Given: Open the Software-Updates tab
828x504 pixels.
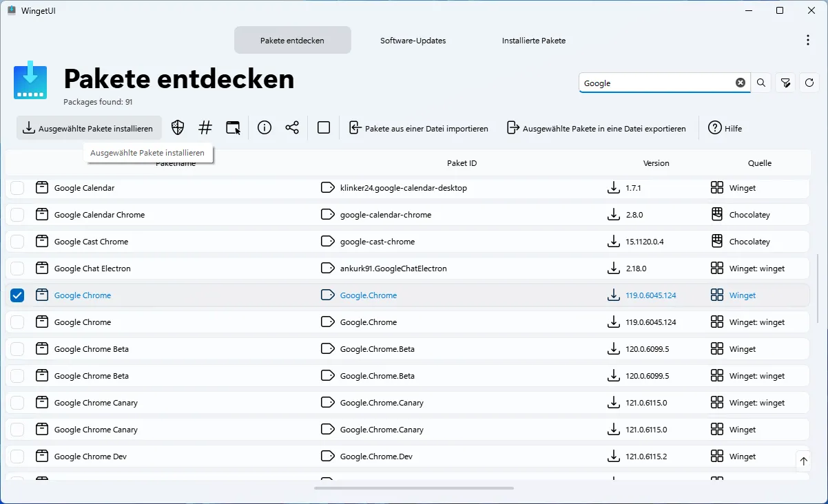Looking at the screenshot, I should tap(413, 40).
